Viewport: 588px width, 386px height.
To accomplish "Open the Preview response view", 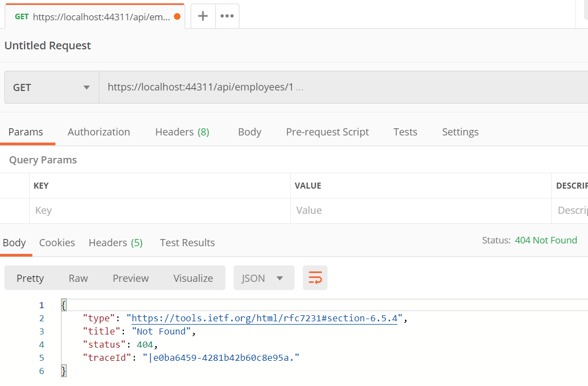I will pos(131,278).
